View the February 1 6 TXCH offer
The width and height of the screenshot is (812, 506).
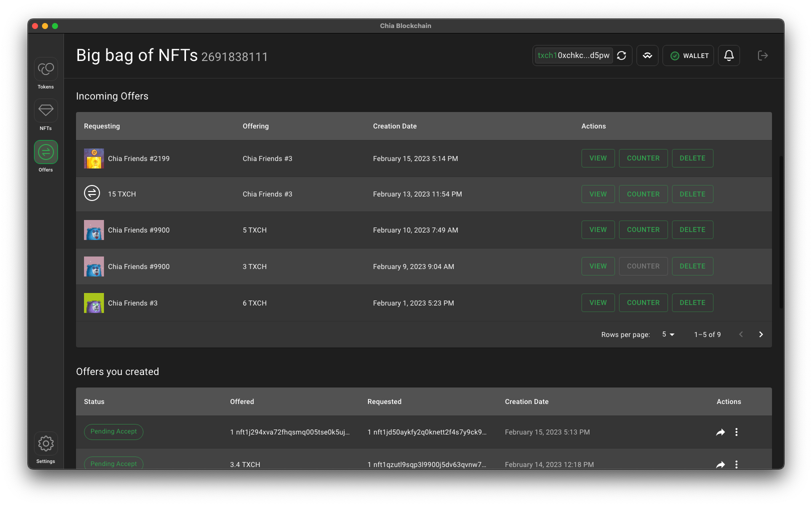pos(598,302)
